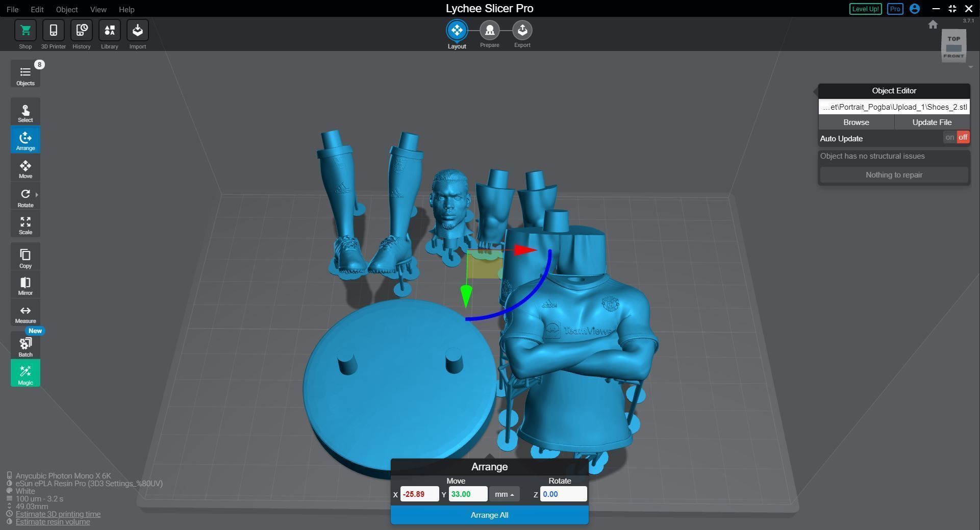Click the Move Y value field
Screen dimensions: 980x530
point(468,494)
